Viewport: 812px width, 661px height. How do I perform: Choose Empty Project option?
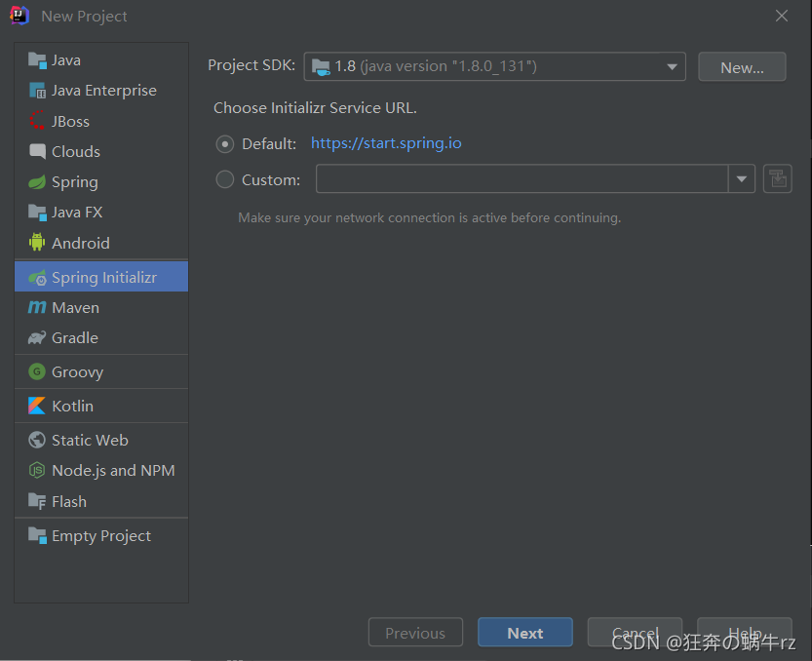tap(101, 535)
